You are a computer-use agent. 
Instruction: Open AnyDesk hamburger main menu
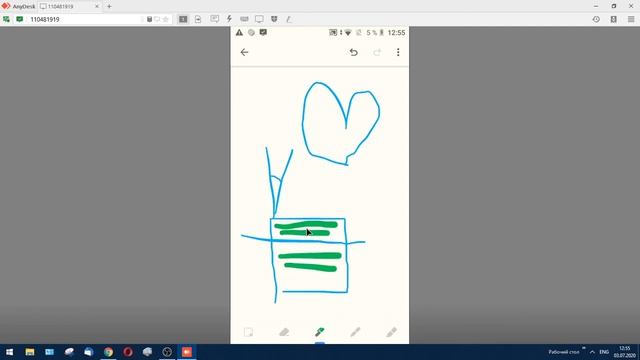coord(631,19)
